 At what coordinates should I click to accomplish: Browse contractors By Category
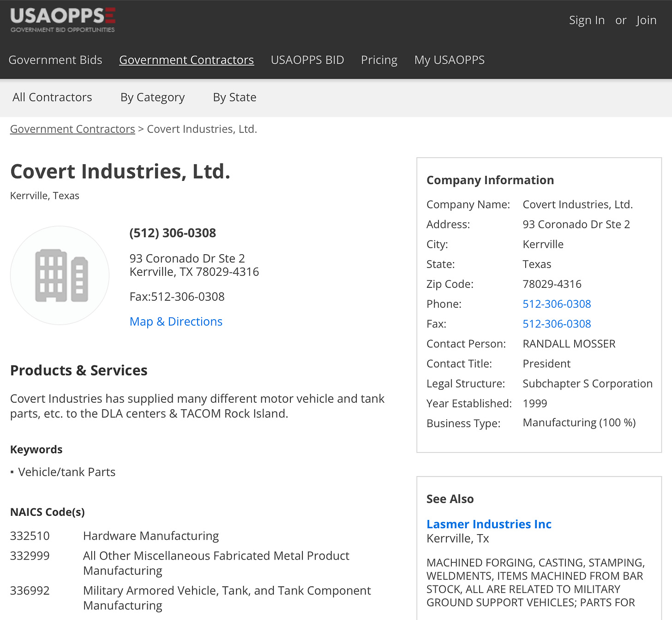point(153,97)
